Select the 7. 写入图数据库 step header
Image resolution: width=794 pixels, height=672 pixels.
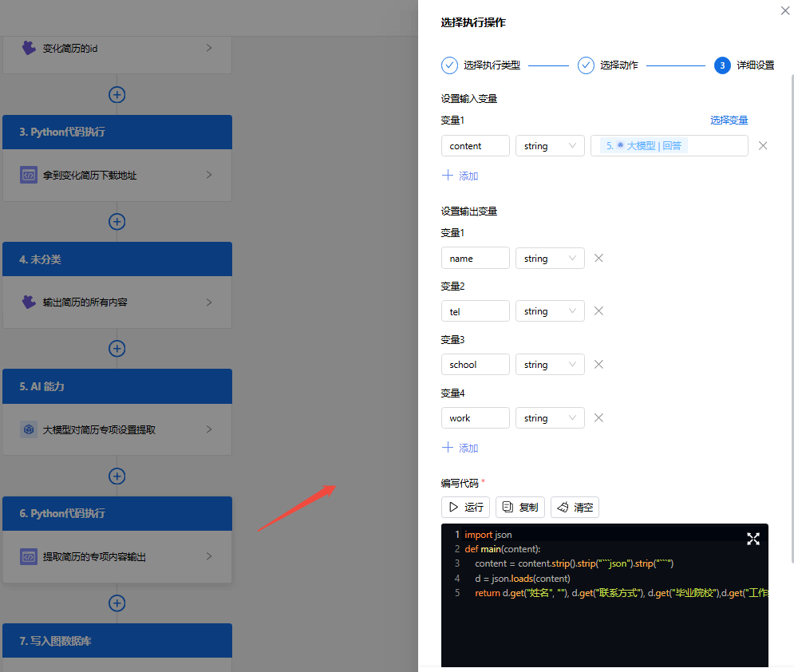coord(117,641)
